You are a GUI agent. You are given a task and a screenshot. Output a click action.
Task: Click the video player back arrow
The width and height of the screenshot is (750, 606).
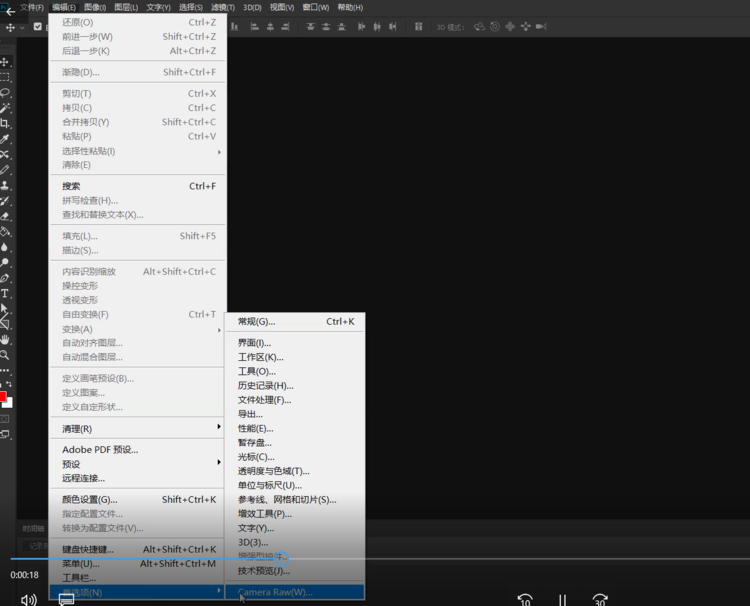tap(10, 11)
